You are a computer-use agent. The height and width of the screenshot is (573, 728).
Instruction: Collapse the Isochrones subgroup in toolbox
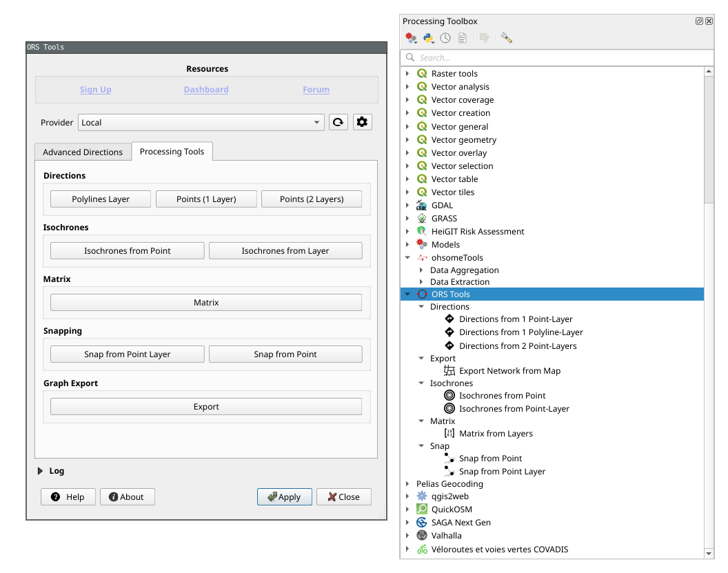click(422, 383)
